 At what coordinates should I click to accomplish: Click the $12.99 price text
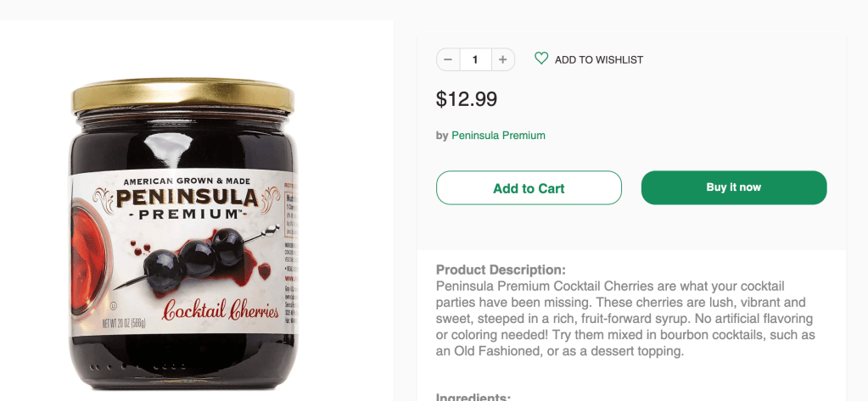[467, 99]
